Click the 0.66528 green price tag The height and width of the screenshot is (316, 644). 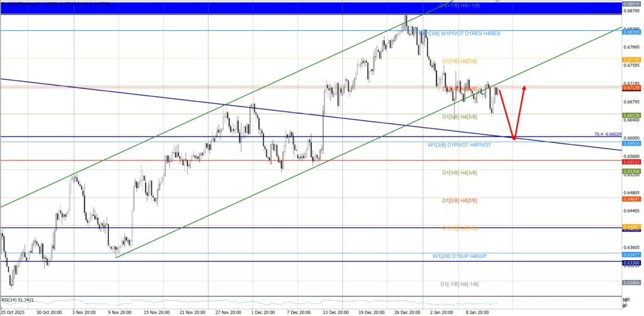click(631, 116)
